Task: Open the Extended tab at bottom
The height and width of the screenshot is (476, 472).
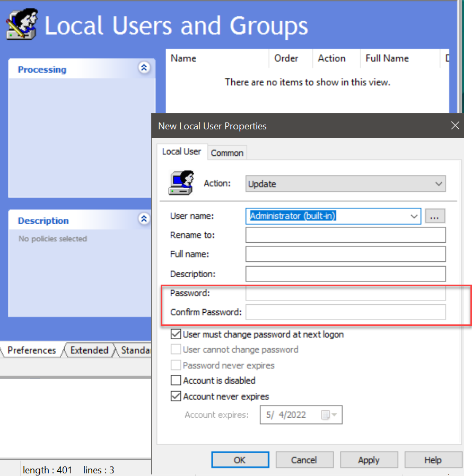Action: [x=89, y=350]
